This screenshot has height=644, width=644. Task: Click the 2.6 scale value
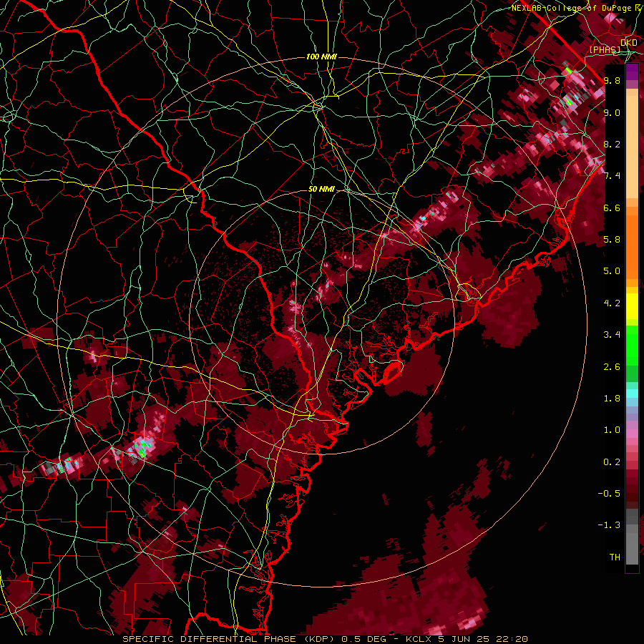click(612, 367)
